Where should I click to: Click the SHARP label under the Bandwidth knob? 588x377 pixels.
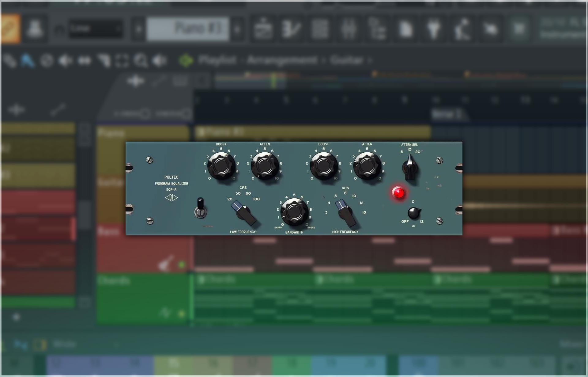(x=278, y=228)
